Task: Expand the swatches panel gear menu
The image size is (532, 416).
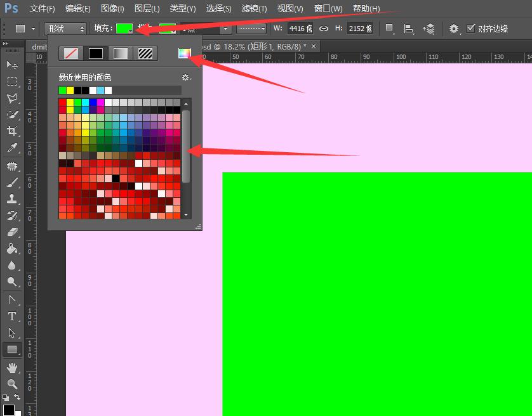Action: pos(185,77)
